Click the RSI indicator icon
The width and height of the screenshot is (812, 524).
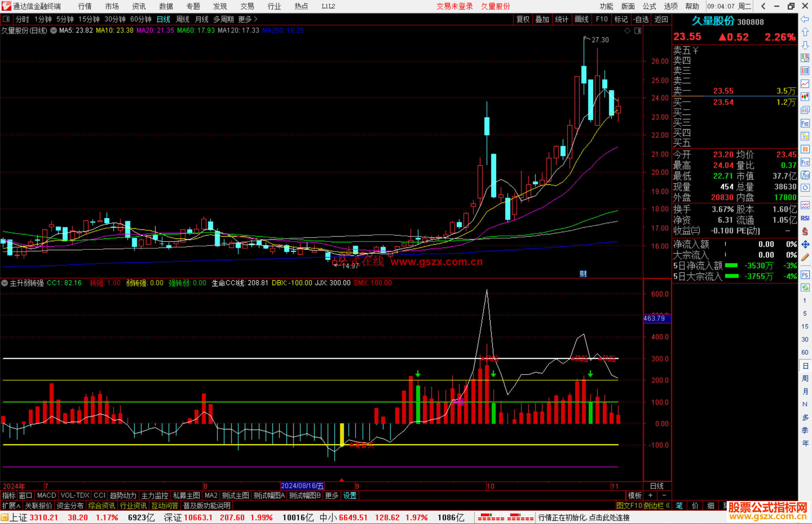(805, 218)
